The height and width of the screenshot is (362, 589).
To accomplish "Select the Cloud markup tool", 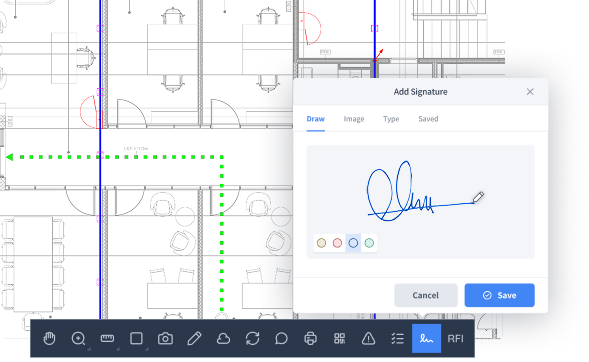I will (224, 339).
